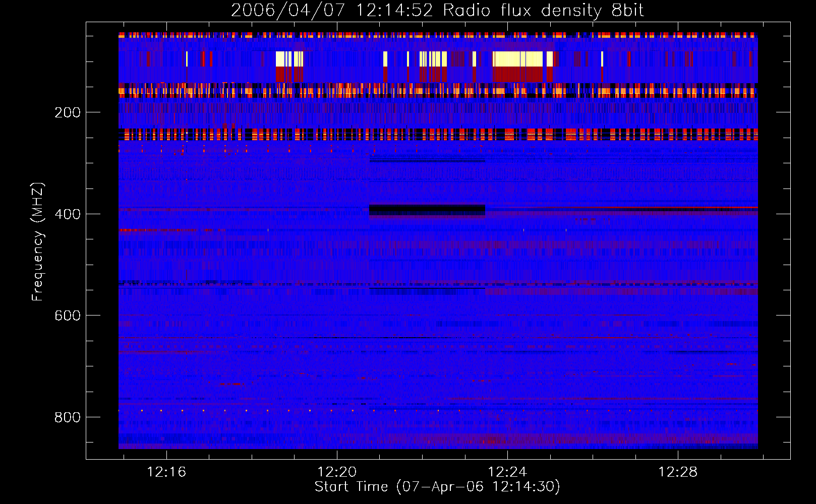
Task: Click the 200 frequency tick label
Action: (x=68, y=112)
